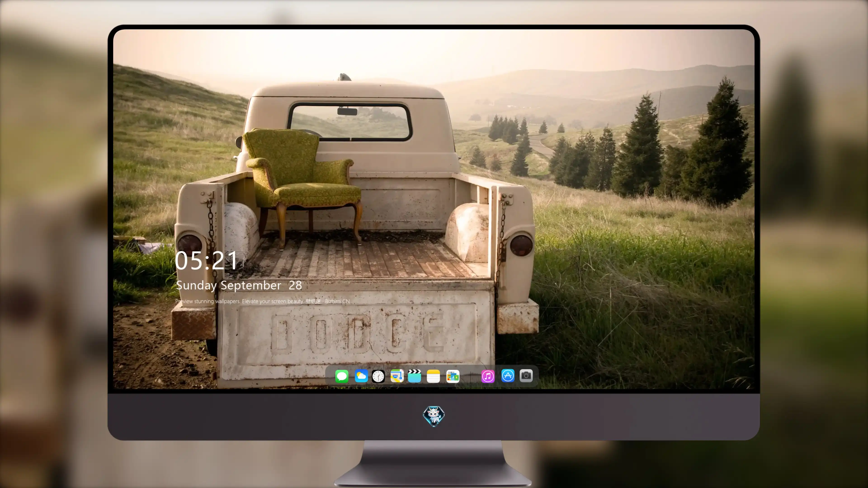Select the 'Sunday September 28' date text
This screenshot has height=488, width=868.
pyautogui.click(x=239, y=286)
